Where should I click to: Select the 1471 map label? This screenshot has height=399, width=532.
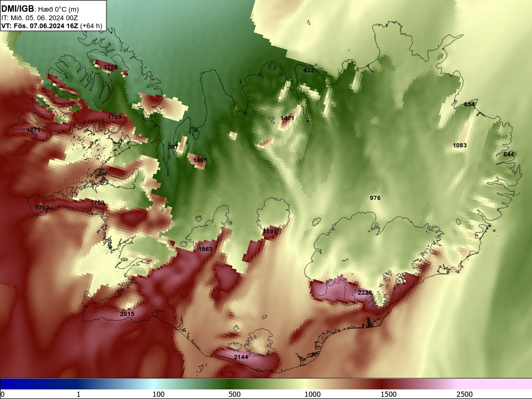click(x=287, y=118)
